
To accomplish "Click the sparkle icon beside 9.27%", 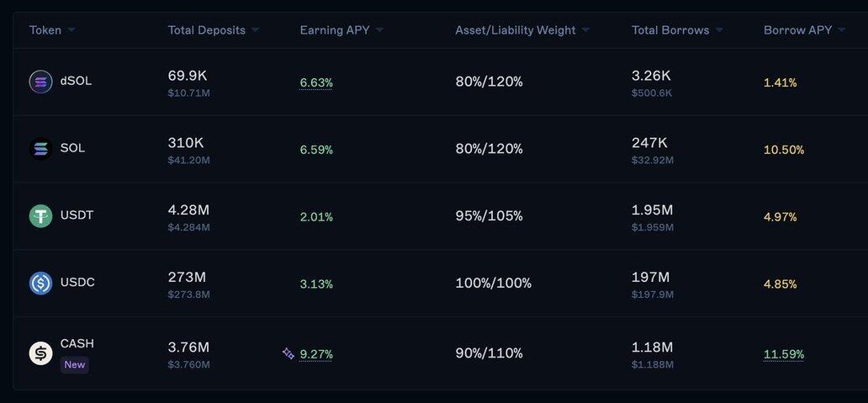I will (x=288, y=354).
